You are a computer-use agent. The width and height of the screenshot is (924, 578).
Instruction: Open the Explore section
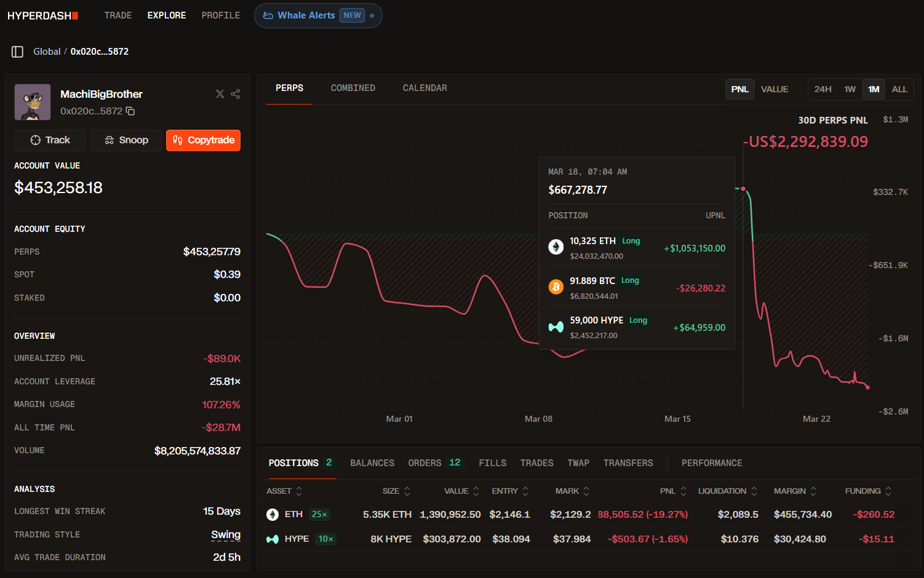click(x=167, y=15)
